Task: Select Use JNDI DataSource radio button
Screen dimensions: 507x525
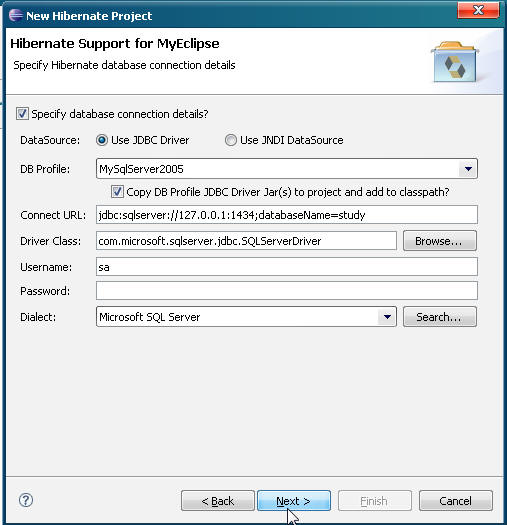Action: coord(230,140)
